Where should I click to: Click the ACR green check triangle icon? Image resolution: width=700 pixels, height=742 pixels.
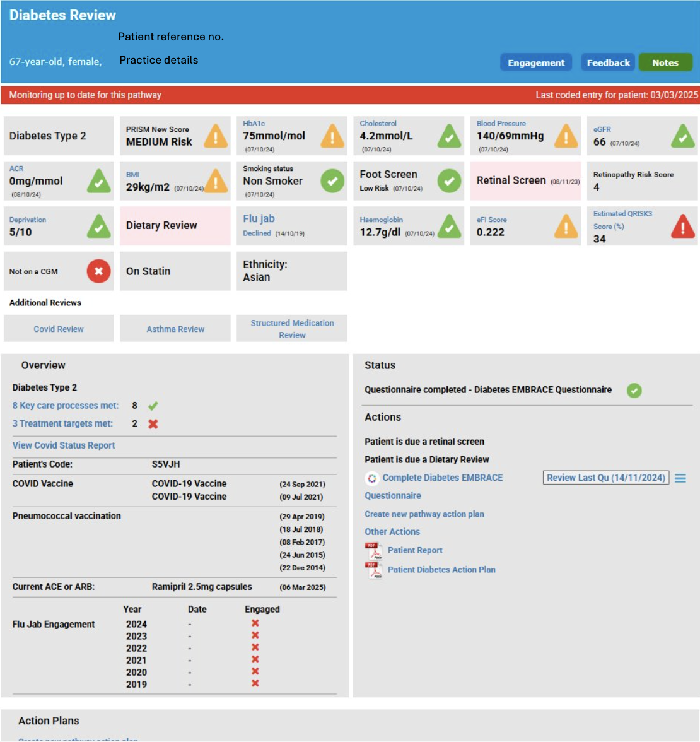click(99, 181)
